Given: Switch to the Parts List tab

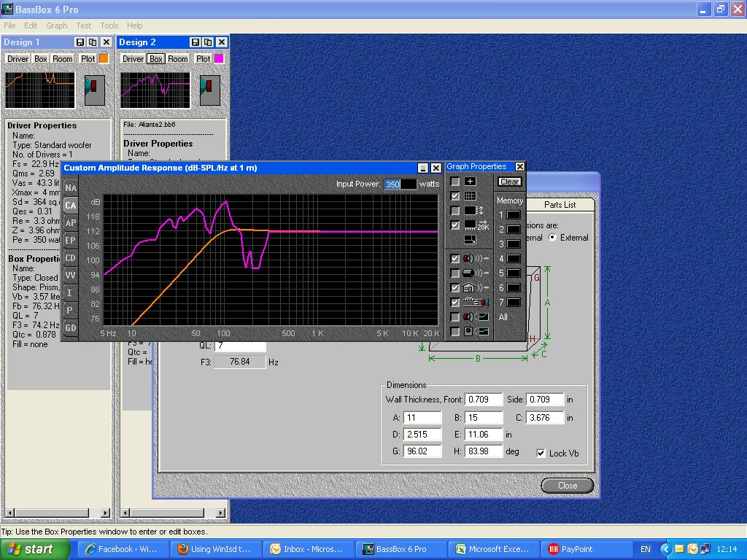Looking at the screenshot, I should 560,205.
